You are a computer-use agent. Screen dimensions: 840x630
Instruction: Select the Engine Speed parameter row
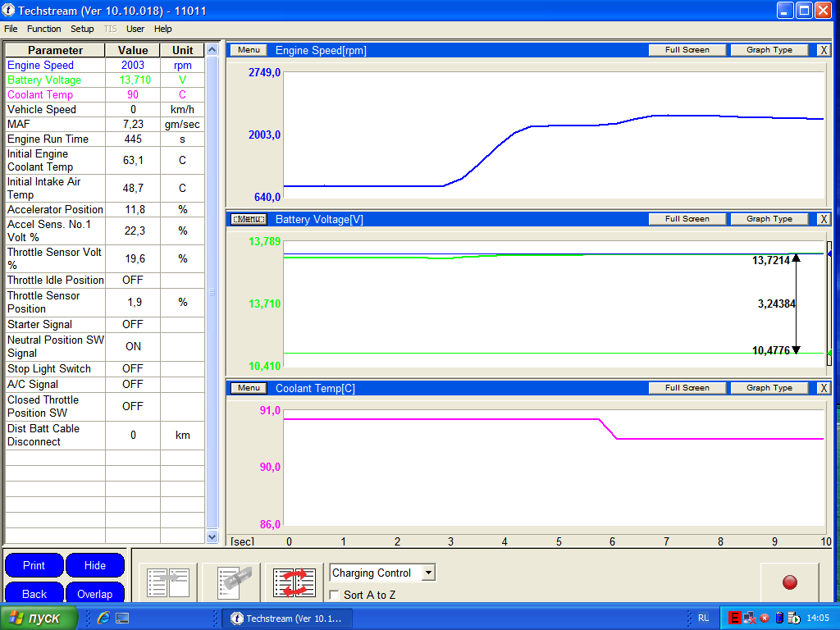[x=105, y=66]
